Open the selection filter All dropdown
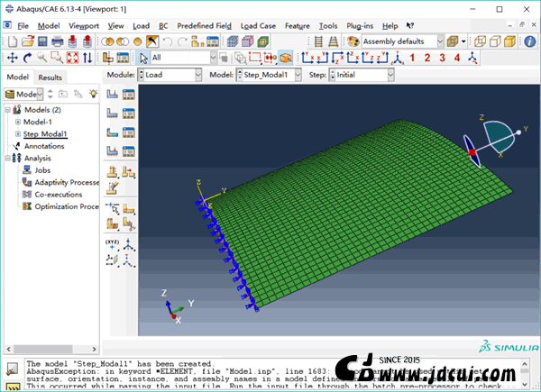 (x=184, y=58)
